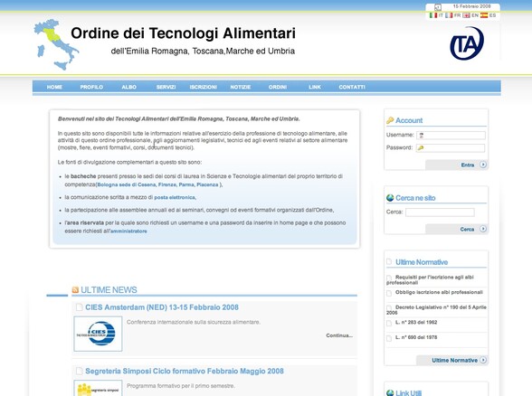
Task: Click the arrow icon next to Entra
Action: (x=483, y=165)
